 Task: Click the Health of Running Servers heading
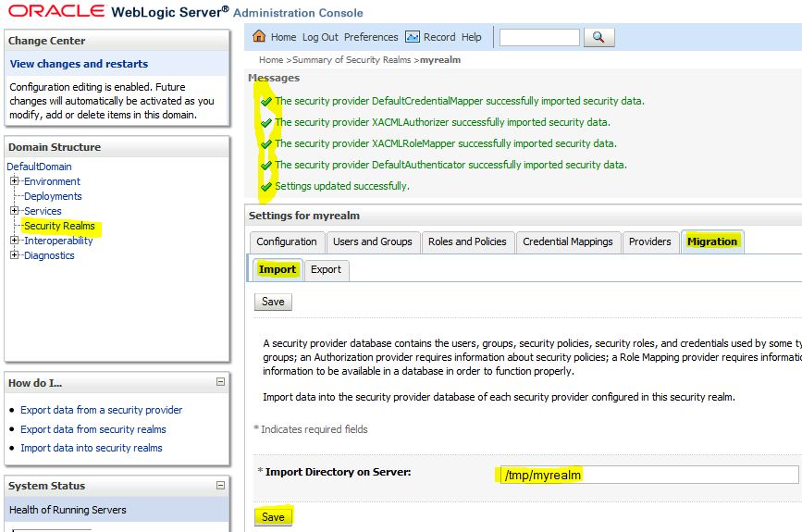click(68, 510)
